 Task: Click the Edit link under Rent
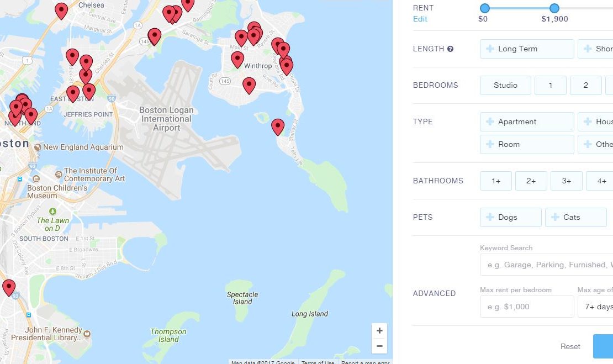click(420, 19)
